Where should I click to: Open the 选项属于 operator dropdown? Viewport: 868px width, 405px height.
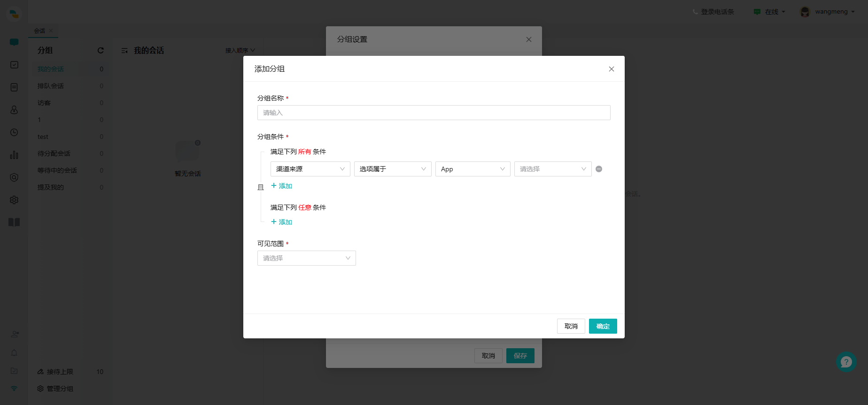coord(393,169)
